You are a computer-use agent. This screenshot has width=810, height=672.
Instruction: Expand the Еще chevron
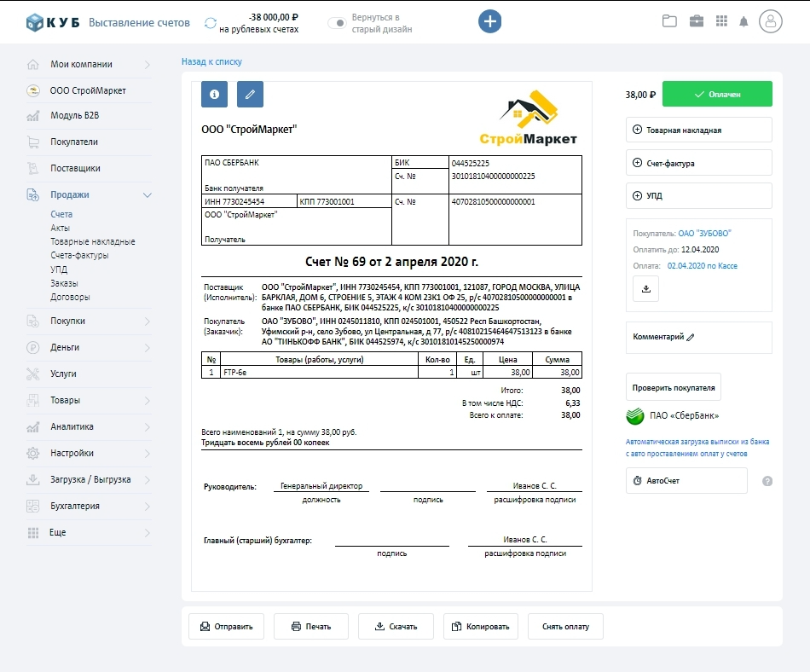click(148, 532)
